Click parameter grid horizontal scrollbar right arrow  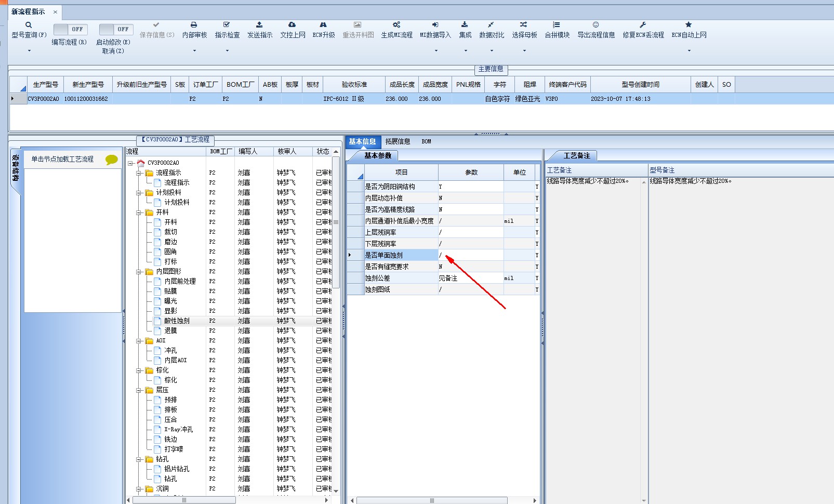(x=535, y=500)
